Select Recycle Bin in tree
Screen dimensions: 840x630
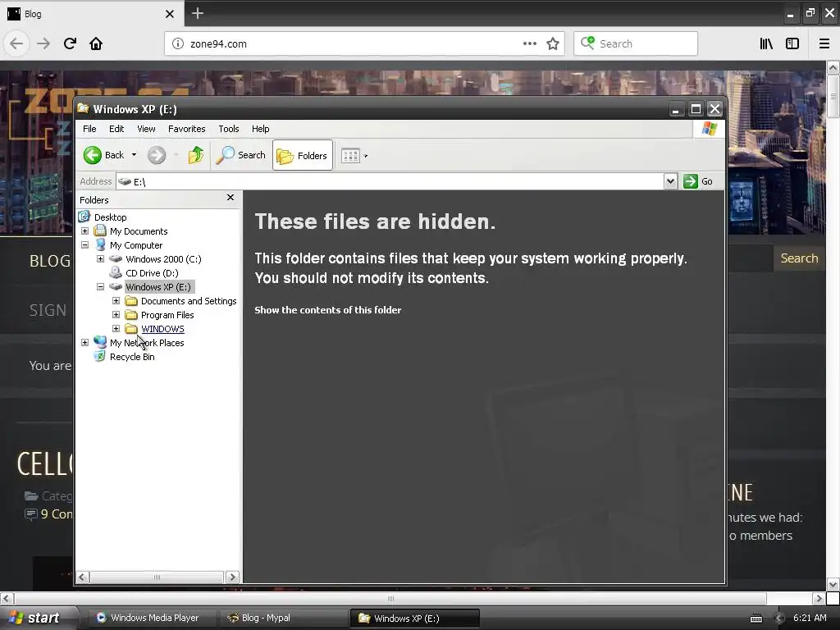coord(132,357)
